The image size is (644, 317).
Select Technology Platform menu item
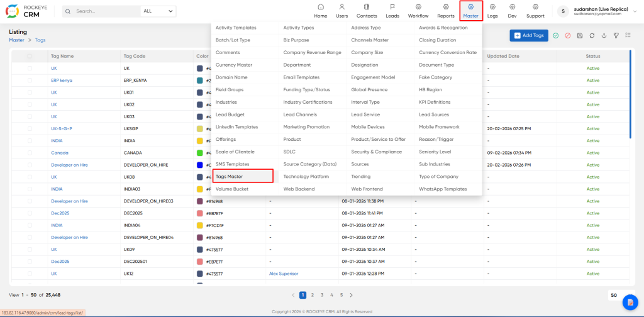306,176
